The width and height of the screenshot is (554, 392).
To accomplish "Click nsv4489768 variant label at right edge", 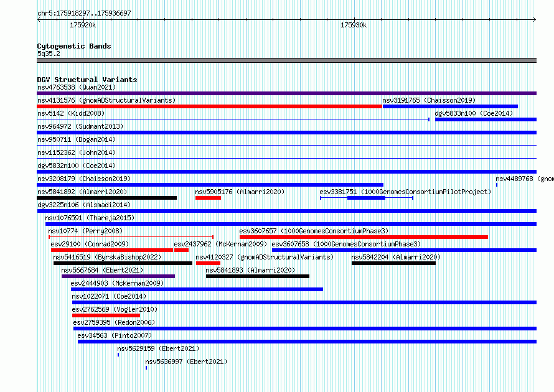I will point(525,179).
